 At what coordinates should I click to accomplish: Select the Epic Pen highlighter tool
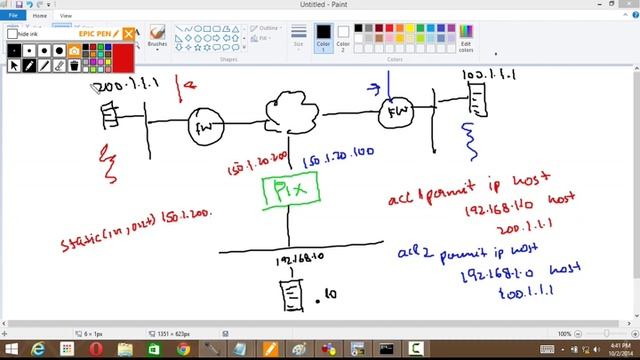coord(44,66)
